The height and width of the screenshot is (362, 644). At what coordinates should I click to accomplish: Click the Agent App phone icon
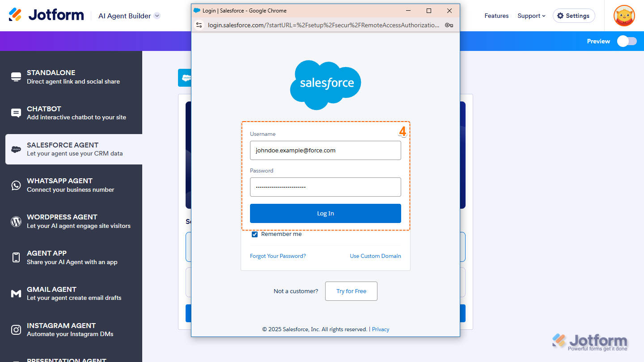click(16, 257)
